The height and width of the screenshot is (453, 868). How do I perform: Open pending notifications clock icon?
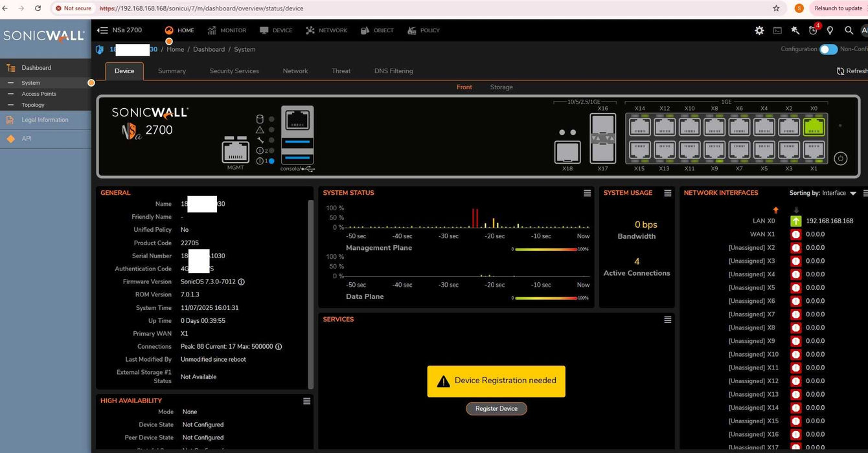814,30
